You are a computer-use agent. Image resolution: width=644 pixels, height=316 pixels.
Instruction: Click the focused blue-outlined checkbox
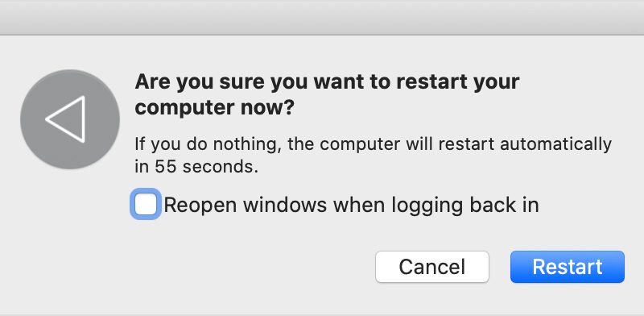click(x=146, y=205)
